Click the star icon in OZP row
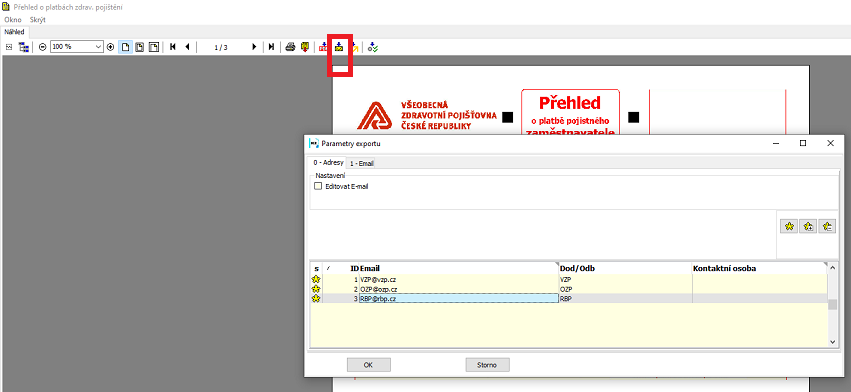The width and height of the screenshot is (851, 392). 316,289
